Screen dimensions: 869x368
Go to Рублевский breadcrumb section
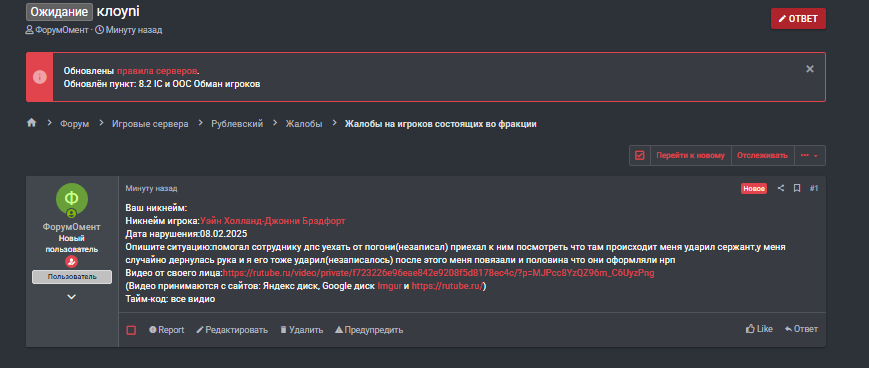[x=237, y=124]
